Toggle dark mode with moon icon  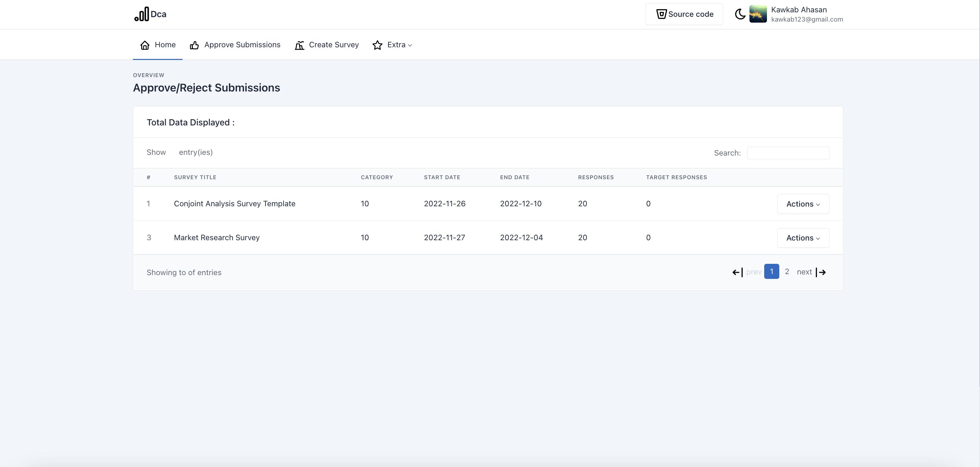740,14
